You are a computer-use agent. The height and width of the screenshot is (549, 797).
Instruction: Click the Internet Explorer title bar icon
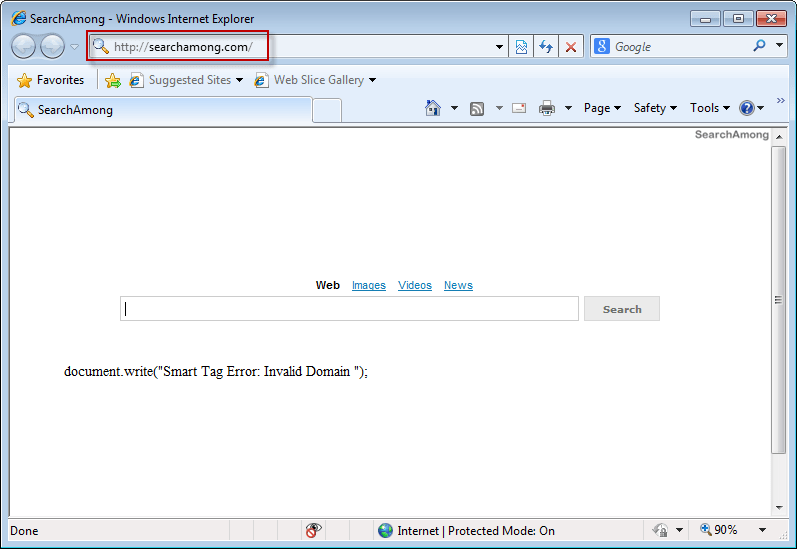pyautogui.click(x=19, y=18)
